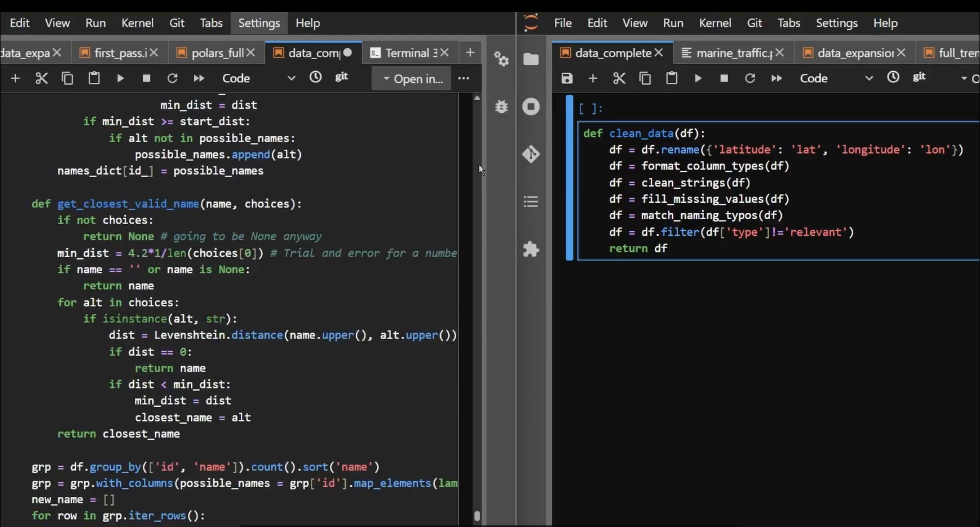Cut selected cell in left notebook toolbar
Viewport: 980px width, 527px height.
click(42, 78)
